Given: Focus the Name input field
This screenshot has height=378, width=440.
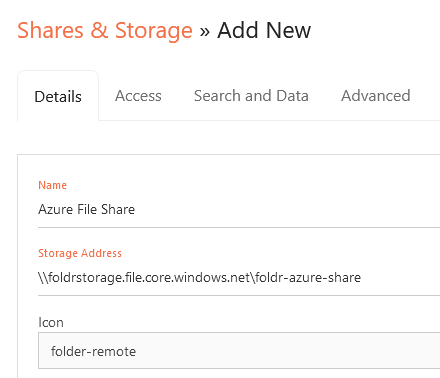Looking at the screenshot, I should point(239,210).
